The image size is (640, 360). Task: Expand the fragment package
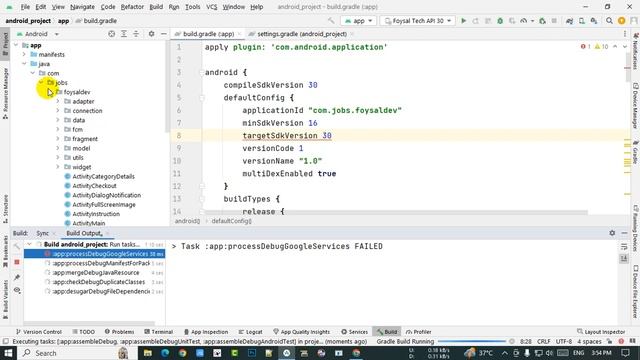pos(58,139)
